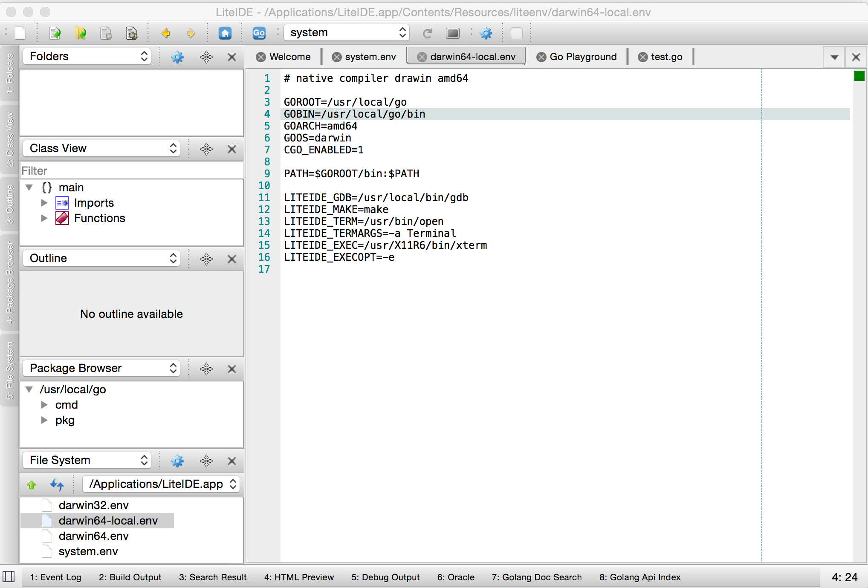868x588 pixels.
Task: Click the Open File toolbar icon
Action: coord(55,33)
